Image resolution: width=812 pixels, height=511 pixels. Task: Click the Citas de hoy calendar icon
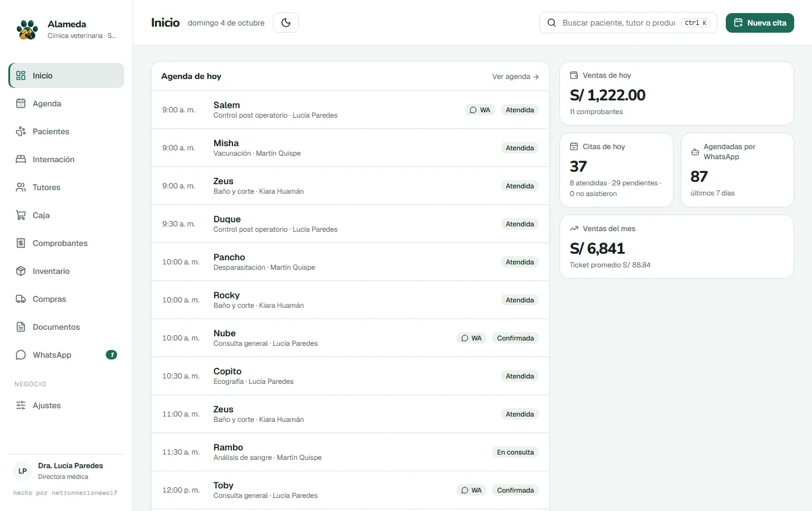pos(574,147)
